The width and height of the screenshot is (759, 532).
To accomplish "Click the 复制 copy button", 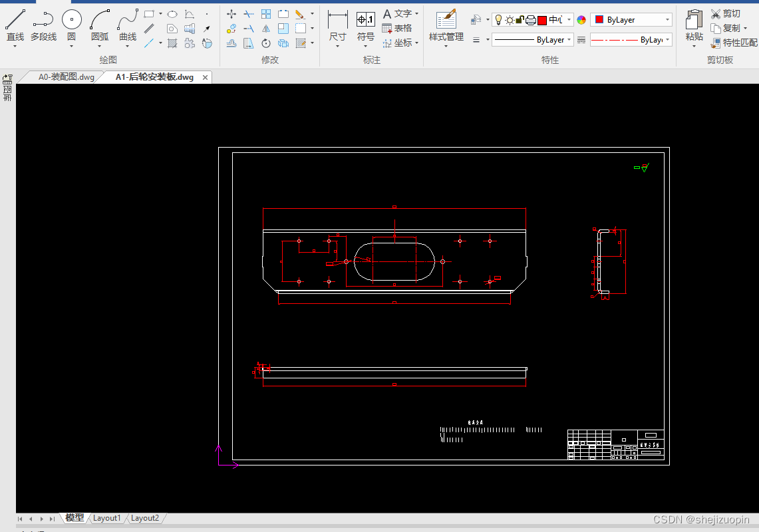I will pos(726,28).
